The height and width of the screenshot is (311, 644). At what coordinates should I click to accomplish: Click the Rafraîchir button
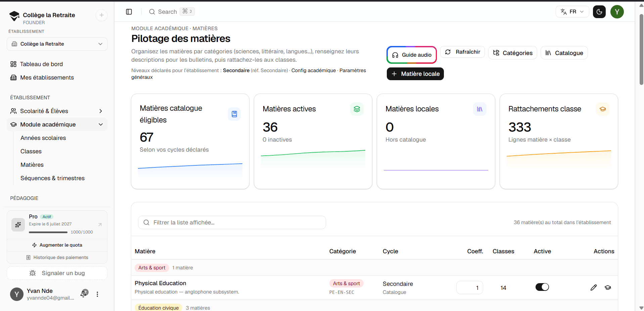[462, 52]
